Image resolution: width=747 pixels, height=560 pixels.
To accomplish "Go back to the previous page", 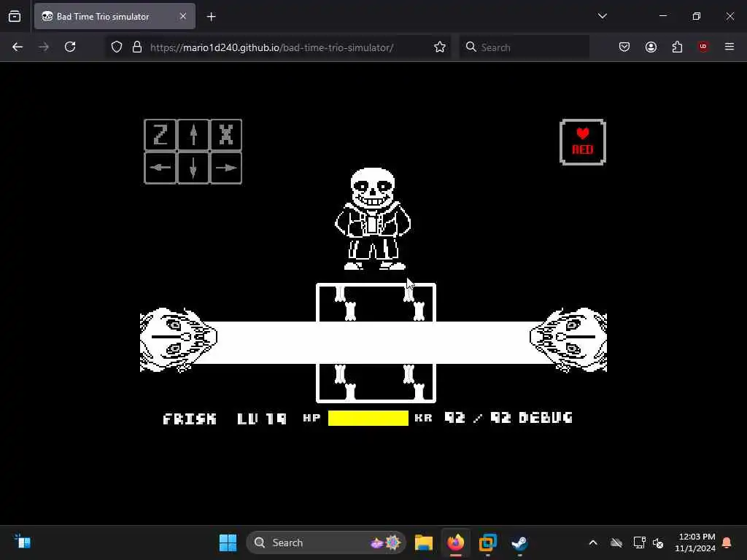I will coord(18,47).
